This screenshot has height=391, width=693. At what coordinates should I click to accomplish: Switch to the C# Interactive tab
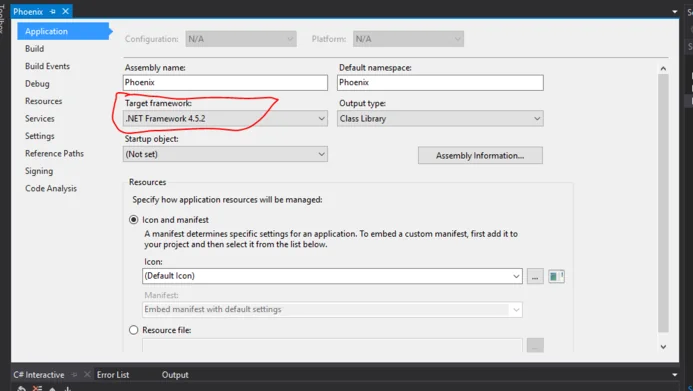tap(39, 375)
